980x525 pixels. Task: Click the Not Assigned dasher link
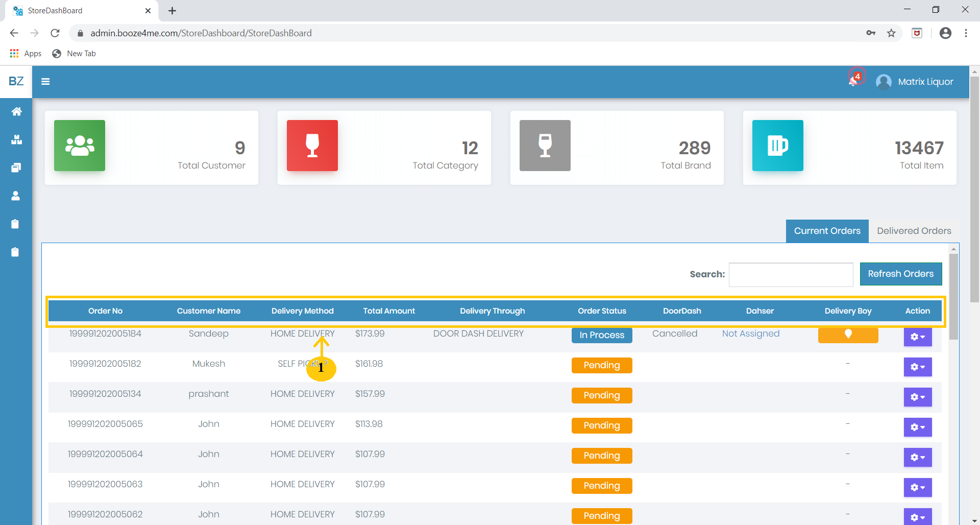pos(751,333)
